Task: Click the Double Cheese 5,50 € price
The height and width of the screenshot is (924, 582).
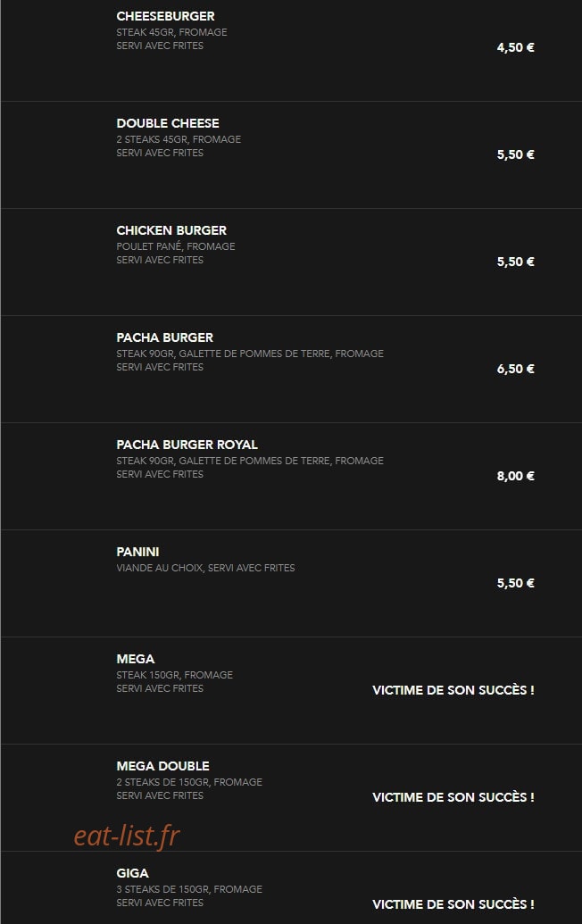Action: pos(515,155)
